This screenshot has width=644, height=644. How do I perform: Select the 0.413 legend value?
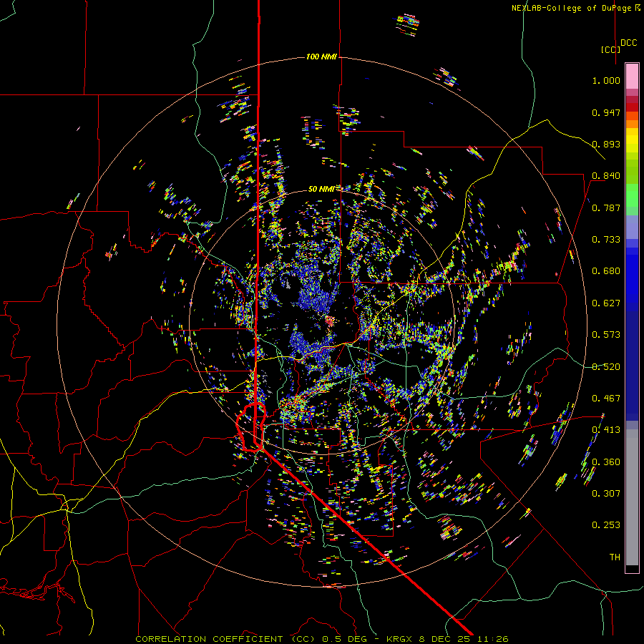point(606,430)
